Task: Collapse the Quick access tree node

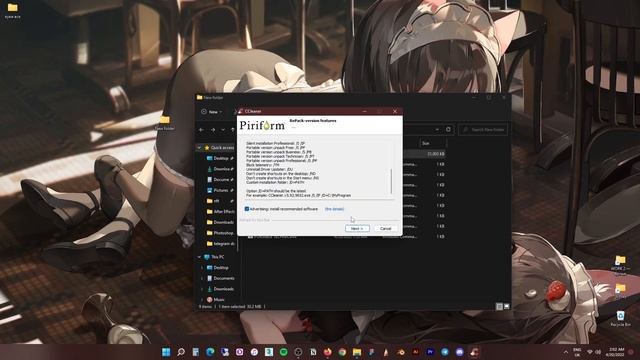Action: 199,147
